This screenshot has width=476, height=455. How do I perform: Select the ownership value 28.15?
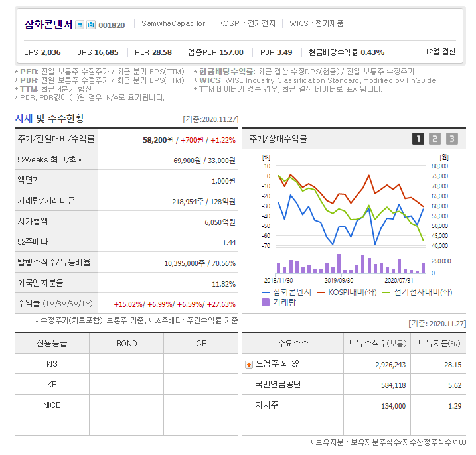pos(453,365)
